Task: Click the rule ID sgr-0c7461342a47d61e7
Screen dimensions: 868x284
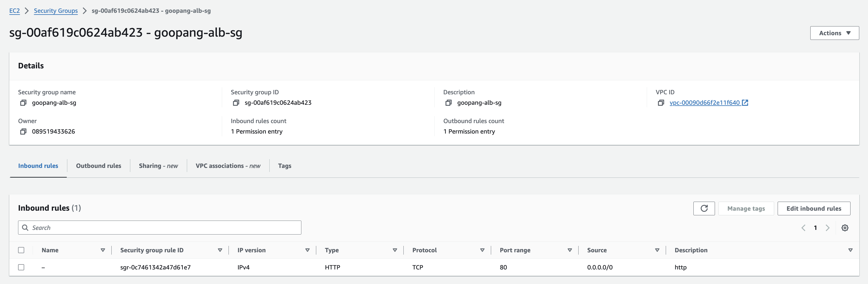Action: coord(155,267)
